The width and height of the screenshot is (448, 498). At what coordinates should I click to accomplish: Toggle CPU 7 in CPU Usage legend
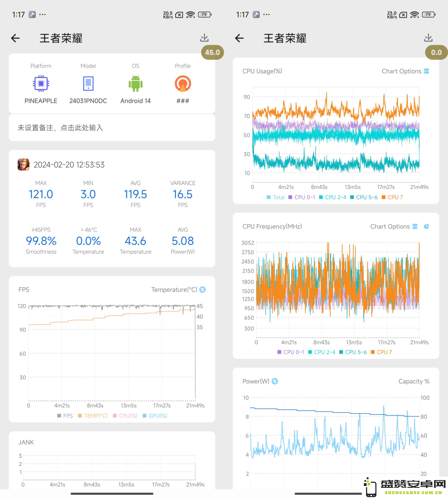tap(392, 197)
